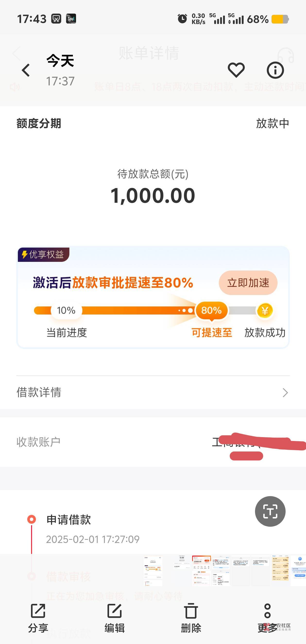
Task: Tap the text recognition scan icon
Action: point(270,511)
